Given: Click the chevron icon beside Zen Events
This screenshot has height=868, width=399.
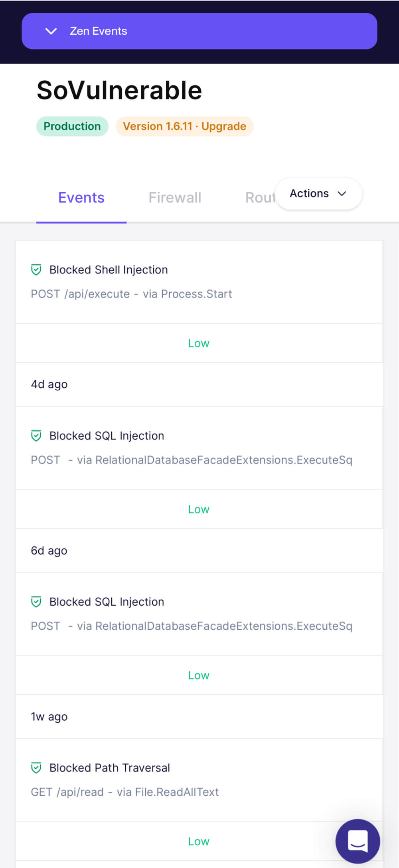Looking at the screenshot, I should click(51, 31).
